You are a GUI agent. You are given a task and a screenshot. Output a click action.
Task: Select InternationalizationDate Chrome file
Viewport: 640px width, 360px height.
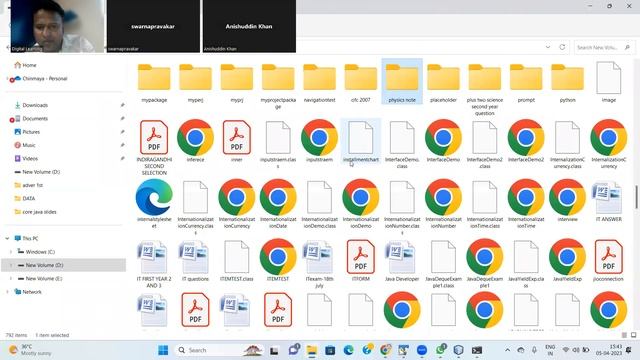pyautogui.click(x=278, y=203)
